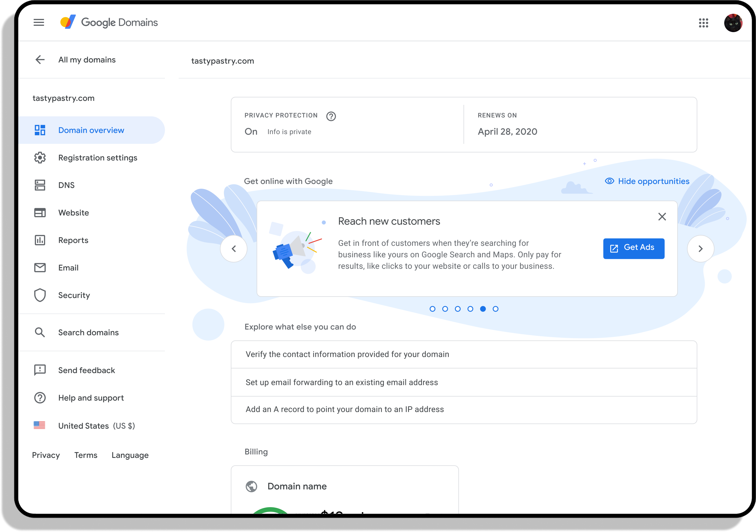Open the Security section
Viewport: 756px width, 532px height.
92,295
